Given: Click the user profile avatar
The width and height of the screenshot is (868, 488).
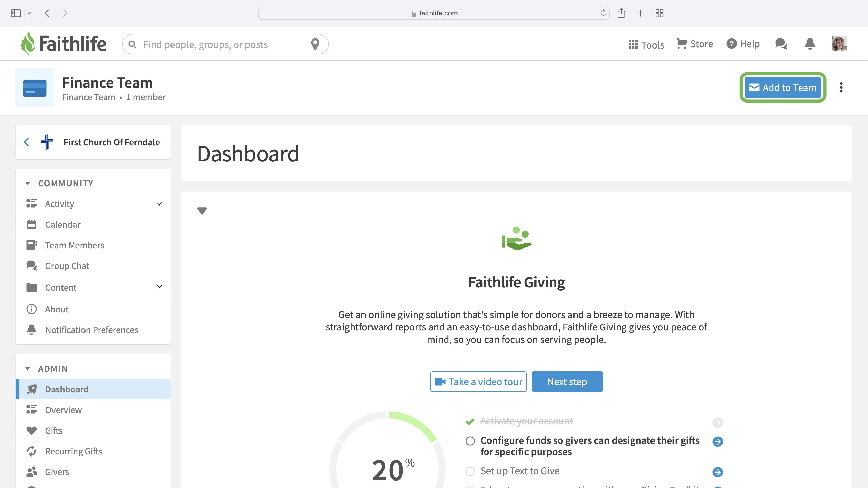Looking at the screenshot, I should pyautogui.click(x=839, y=44).
